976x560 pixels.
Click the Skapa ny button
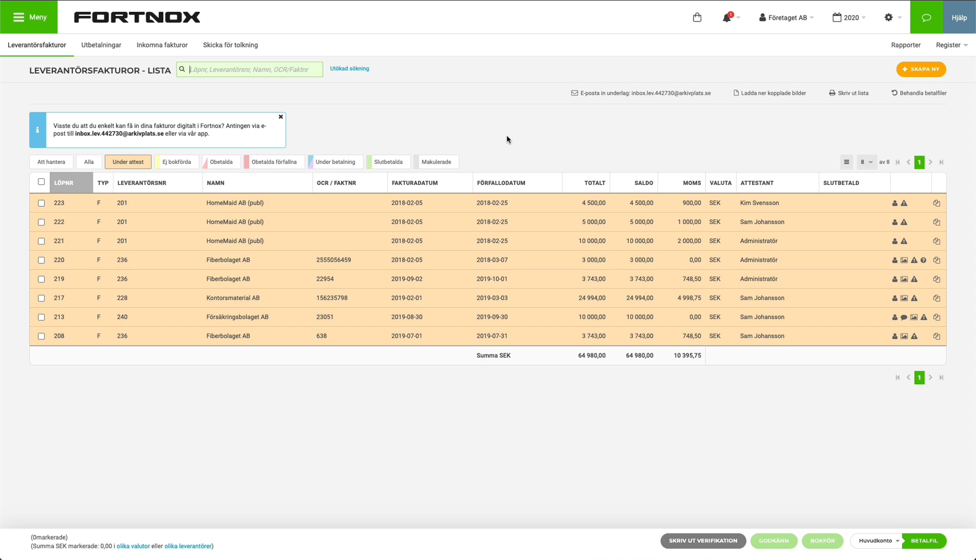[921, 69]
